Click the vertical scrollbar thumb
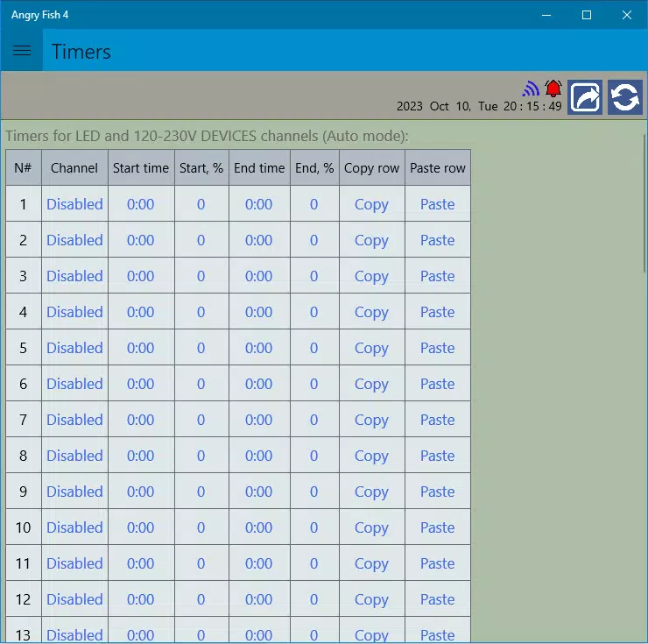The image size is (648, 644). tap(644, 203)
